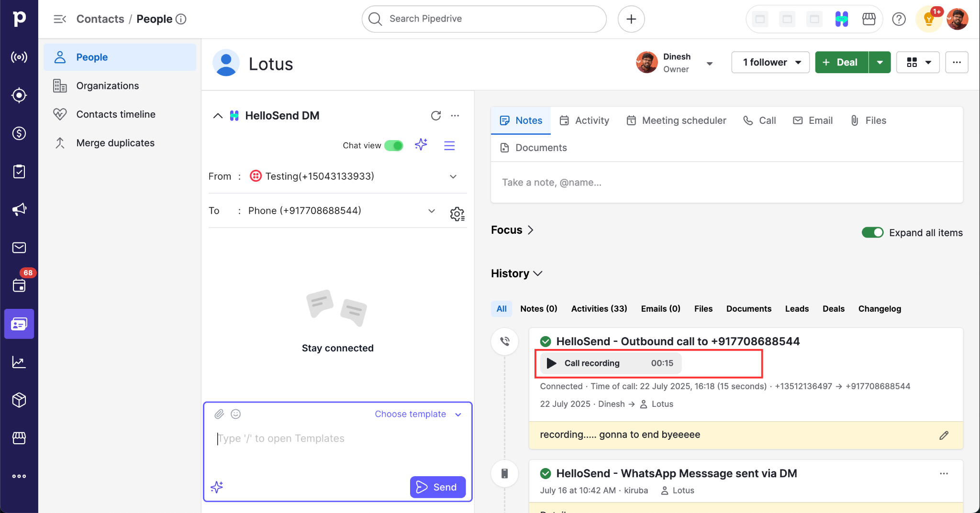Screen dimensions: 980x513
Task: Open the Deal button dropdown arrow
Action: (880, 62)
